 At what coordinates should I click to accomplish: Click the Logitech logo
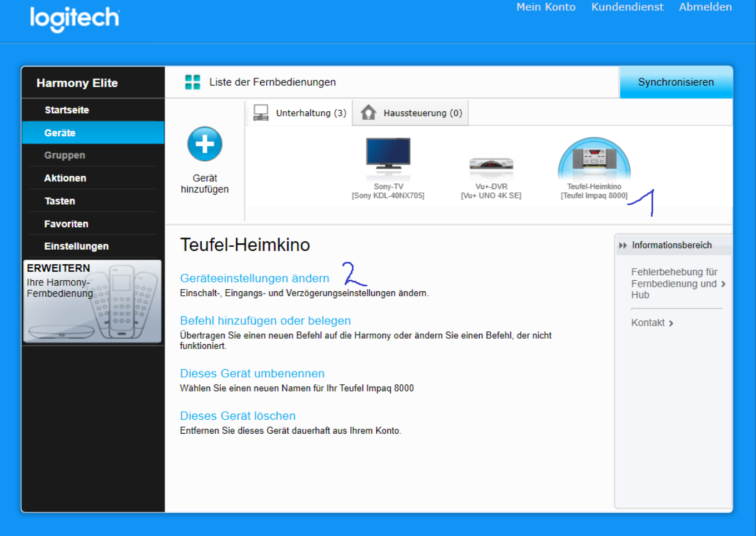[74, 18]
